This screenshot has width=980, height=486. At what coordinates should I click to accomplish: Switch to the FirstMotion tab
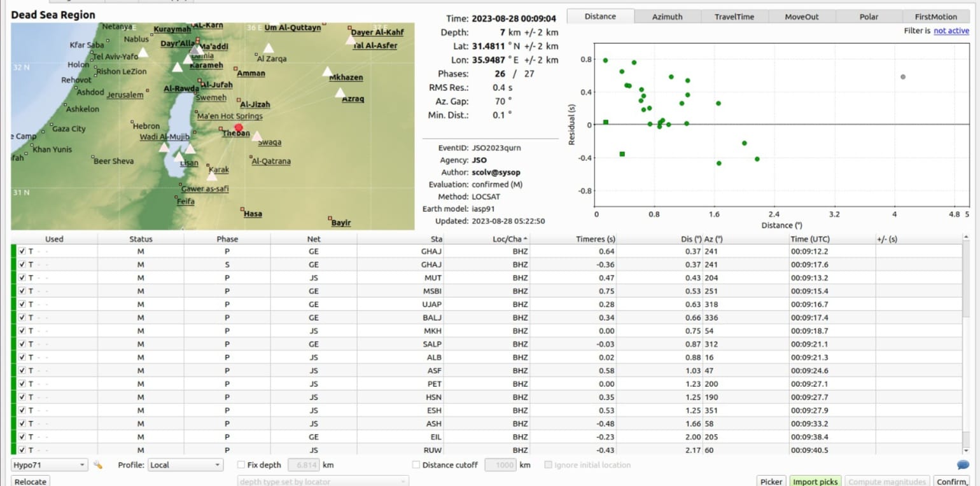click(935, 17)
